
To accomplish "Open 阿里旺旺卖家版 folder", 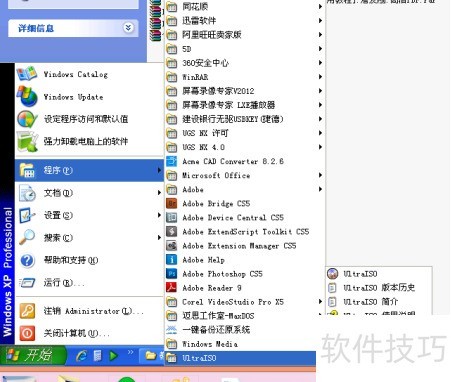I will coord(244,35).
